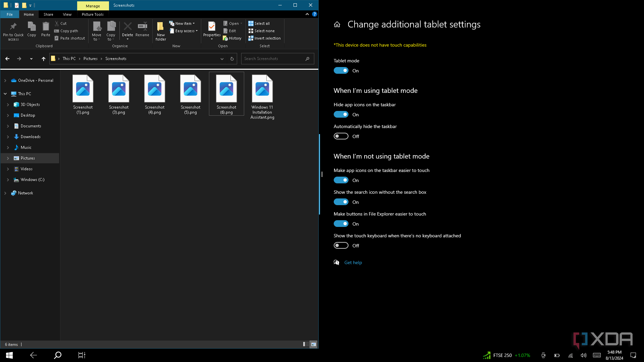Click in Search Screenshots box
The width and height of the screenshot is (644, 362).
277,59
